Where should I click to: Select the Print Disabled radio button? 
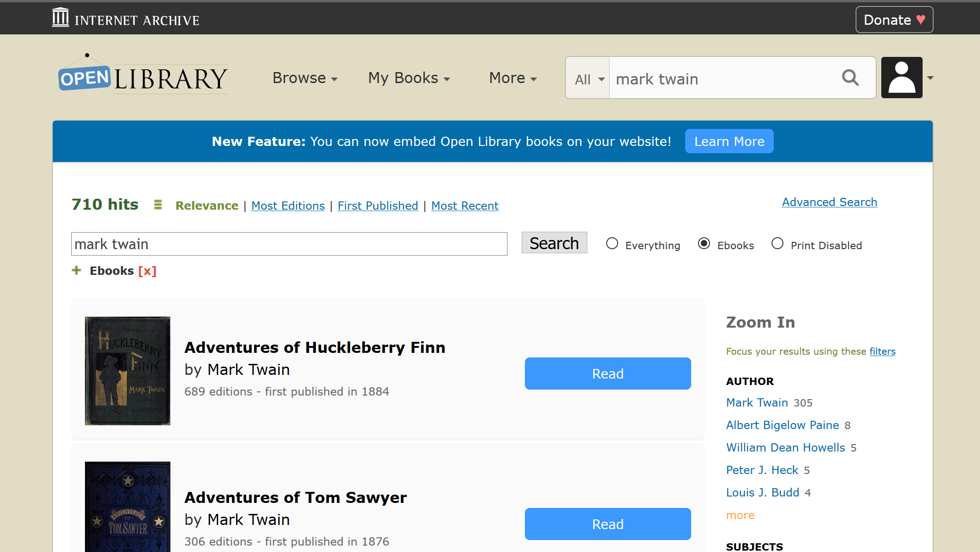[777, 243]
